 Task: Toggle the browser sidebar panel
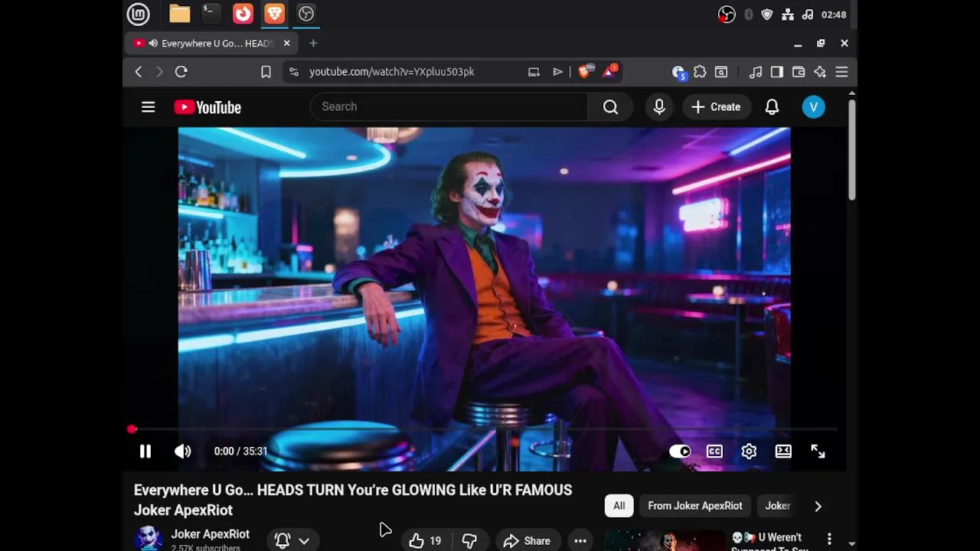(x=777, y=72)
